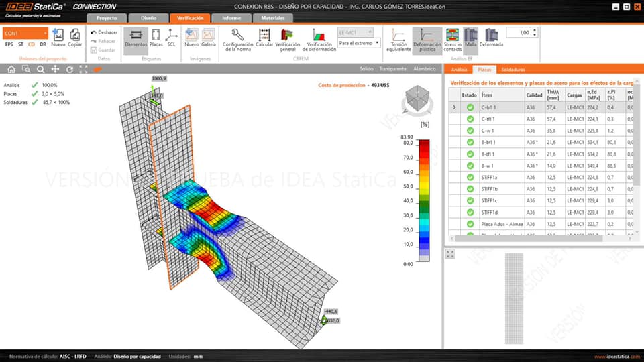The width and height of the screenshot is (644, 362).
Task: Switch to the Análisis results tab
Action: [x=459, y=69]
